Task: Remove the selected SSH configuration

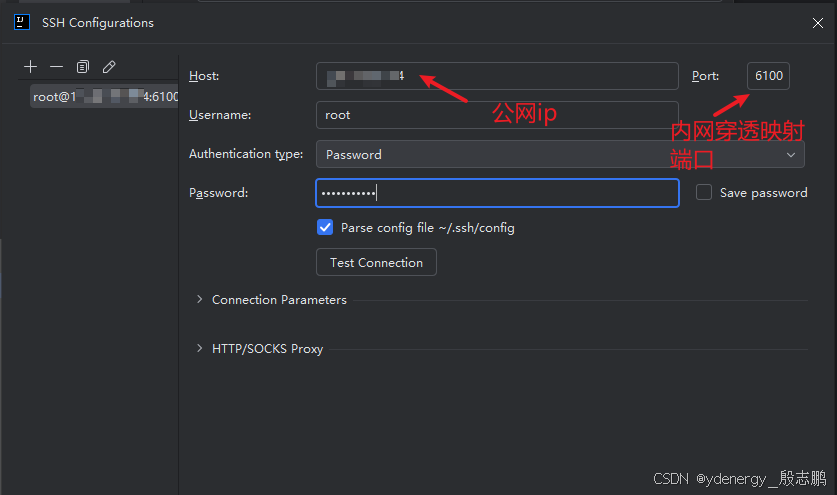Action: click(x=57, y=67)
